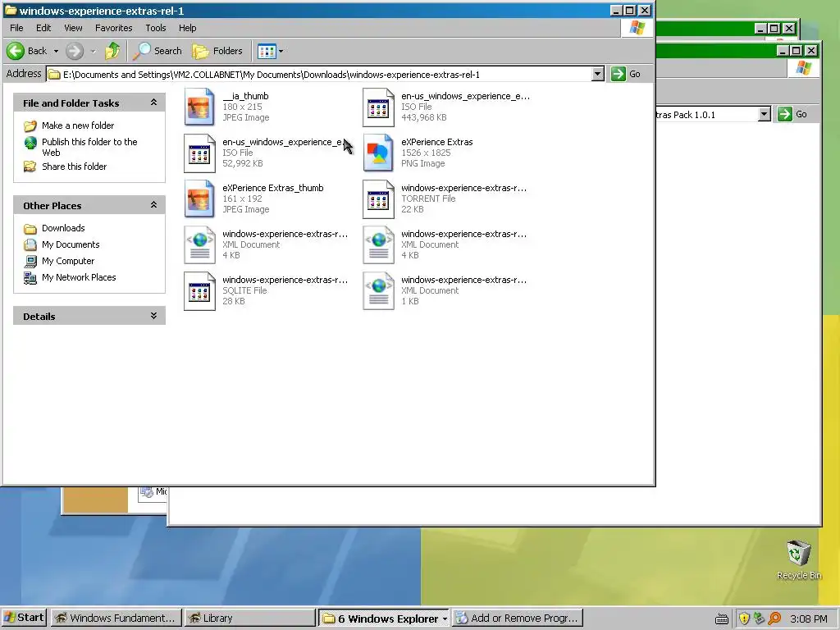Go up one folder level icon
Viewport: 840px width, 630px height.
pyautogui.click(x=112, y=51)
